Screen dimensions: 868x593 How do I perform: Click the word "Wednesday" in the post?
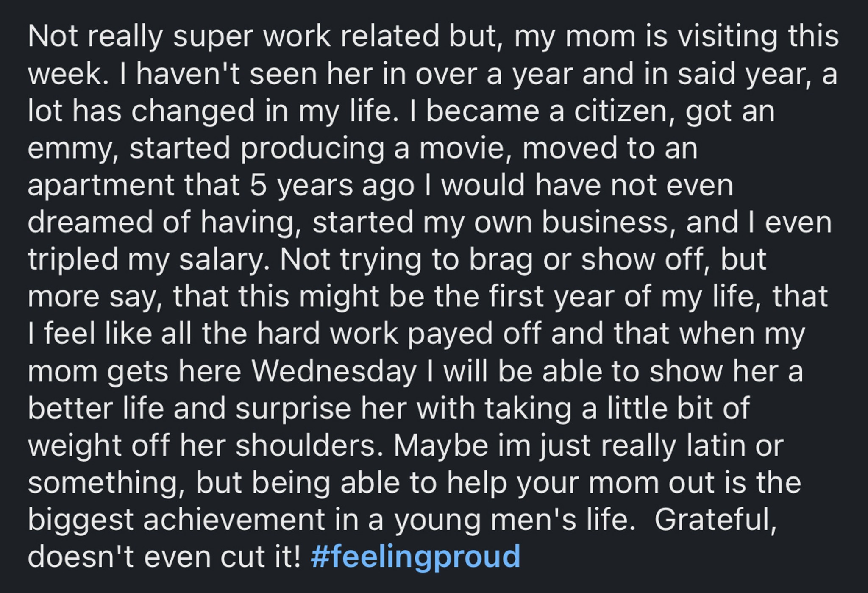tap(334, 371)
